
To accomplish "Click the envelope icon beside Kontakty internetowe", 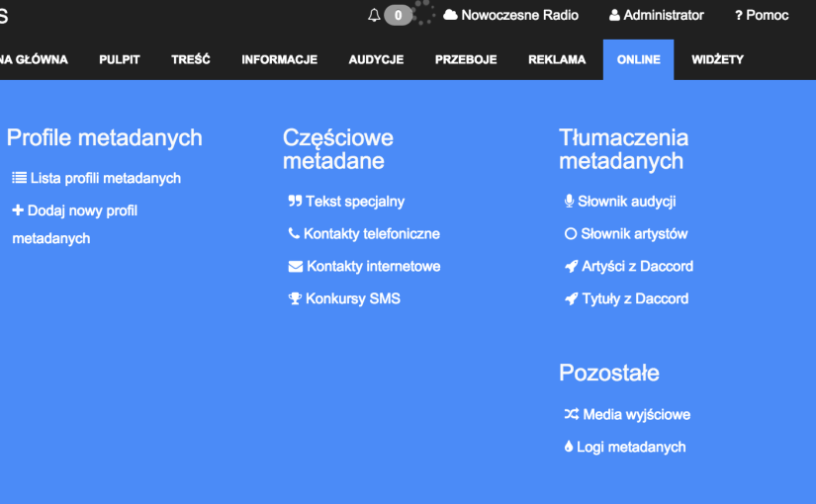I will click(x=295, y=267).
